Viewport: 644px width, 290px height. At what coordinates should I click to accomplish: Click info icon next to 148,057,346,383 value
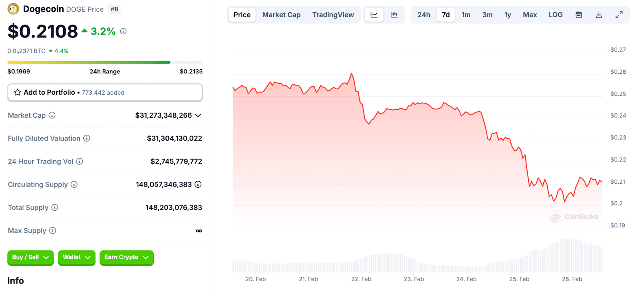point(198,184)
